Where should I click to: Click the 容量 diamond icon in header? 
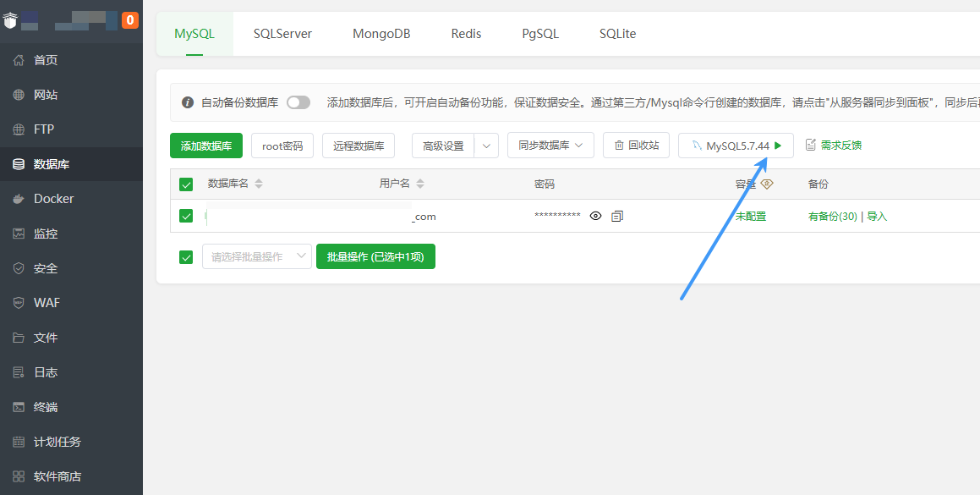[x=767, y=184]
